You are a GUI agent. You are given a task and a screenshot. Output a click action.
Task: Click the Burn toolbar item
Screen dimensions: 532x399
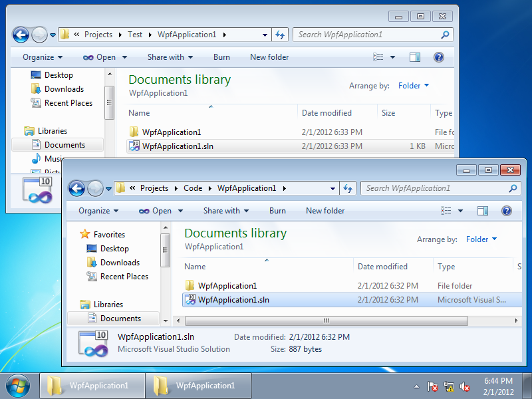tap(277, 211)
